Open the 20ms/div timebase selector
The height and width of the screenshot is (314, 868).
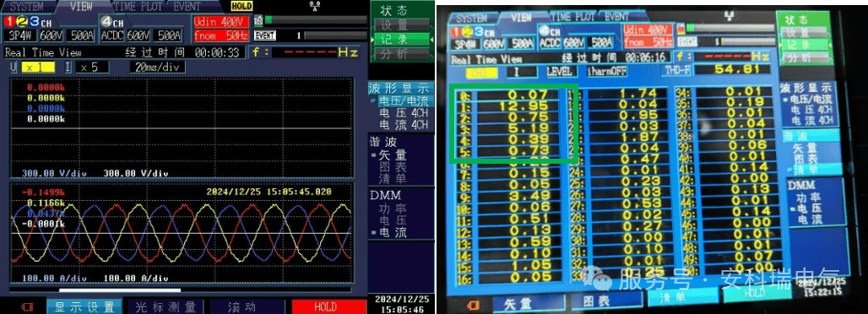tap(158, 67)
